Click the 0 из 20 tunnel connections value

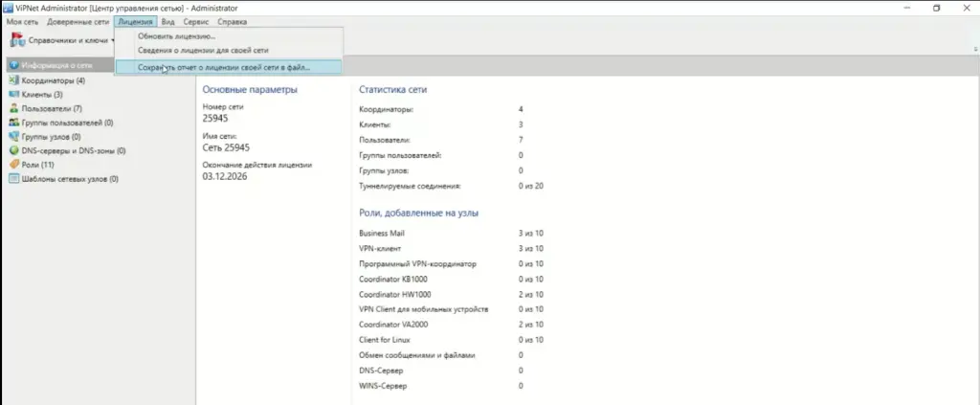click(x=530, y=187)
